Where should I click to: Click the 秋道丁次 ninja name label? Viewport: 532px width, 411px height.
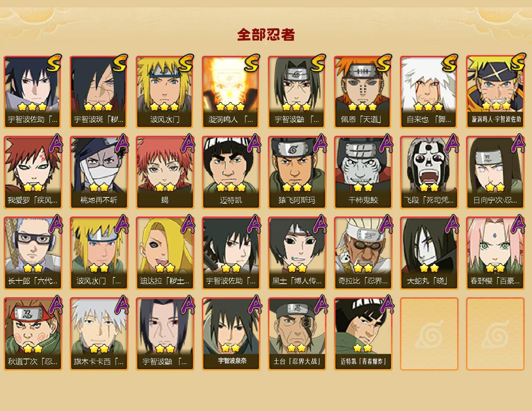click(x=33, y=362)
